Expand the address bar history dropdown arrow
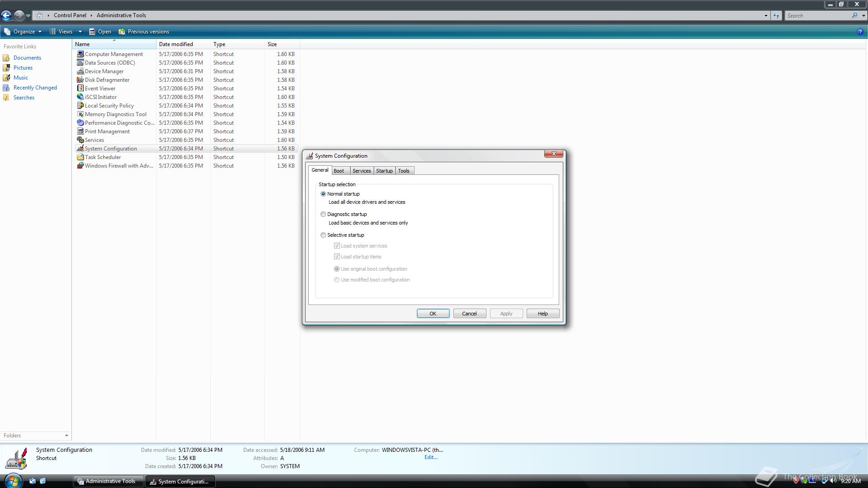Viewport: 868px width, 488px height. click(766, 15)
